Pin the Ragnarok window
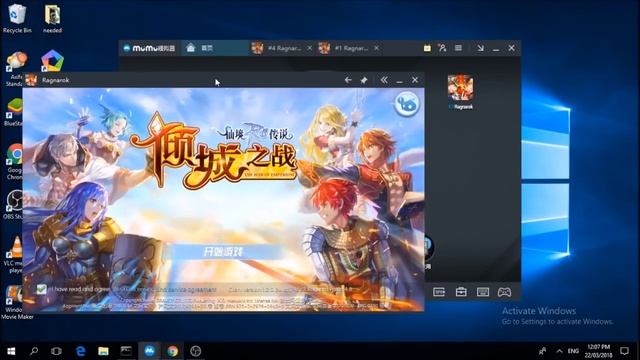 pos(364,80)
